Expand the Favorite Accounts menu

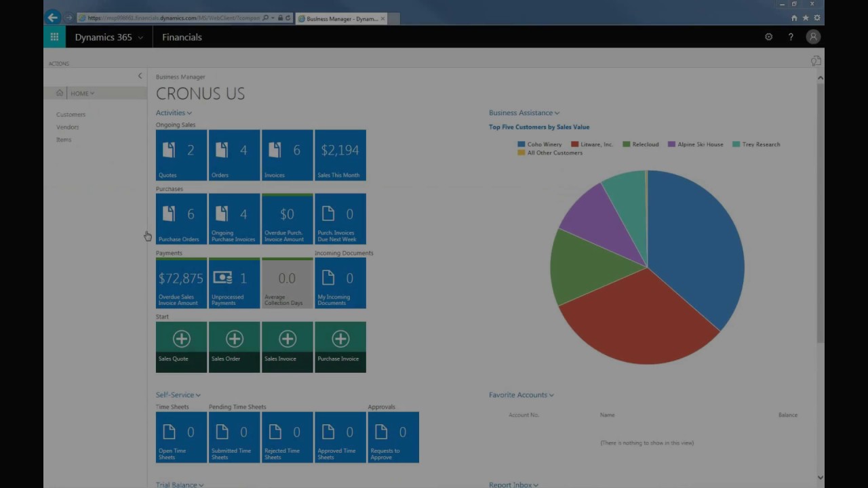tap(551, 395)
